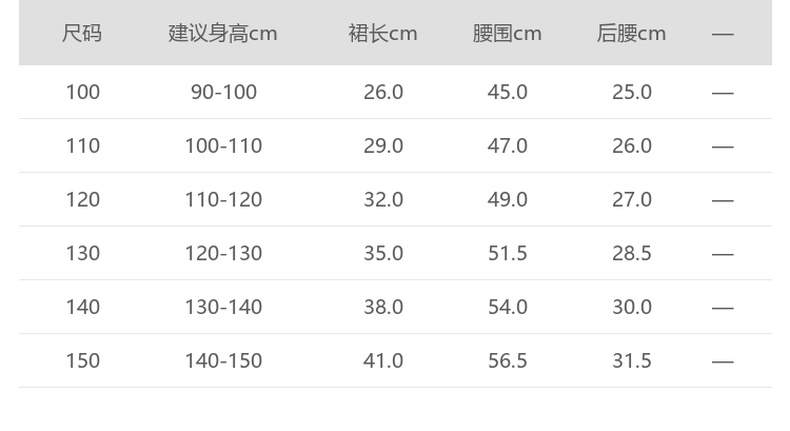Select the 51.5 waist value
The image size is (790, 431).
(x=507, y=253)
